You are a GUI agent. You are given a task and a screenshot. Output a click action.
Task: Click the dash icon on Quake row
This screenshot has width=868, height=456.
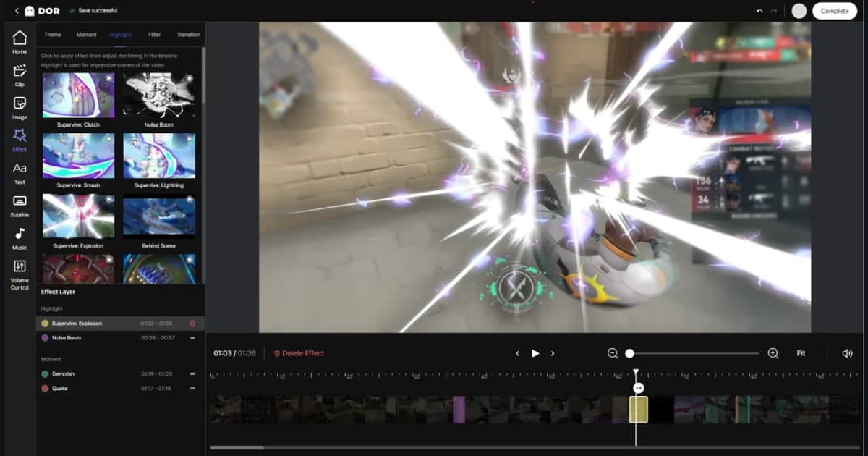[x=192, y=389]
